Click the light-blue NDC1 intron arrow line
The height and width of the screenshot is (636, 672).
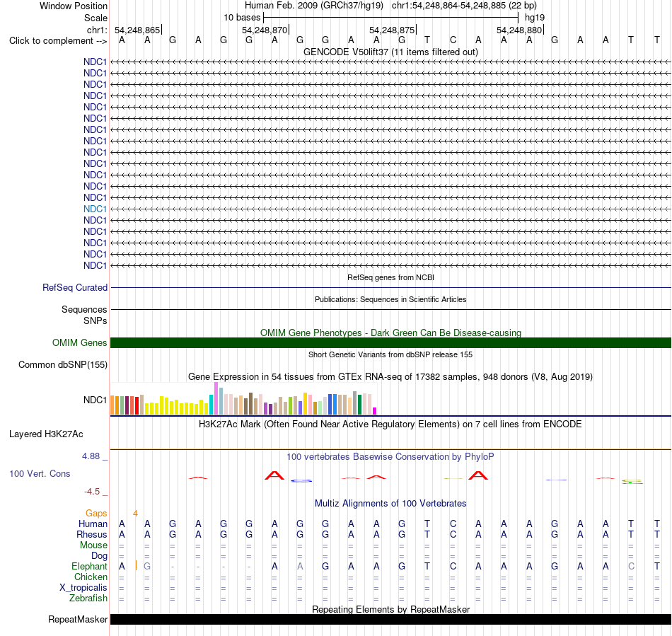391,209
